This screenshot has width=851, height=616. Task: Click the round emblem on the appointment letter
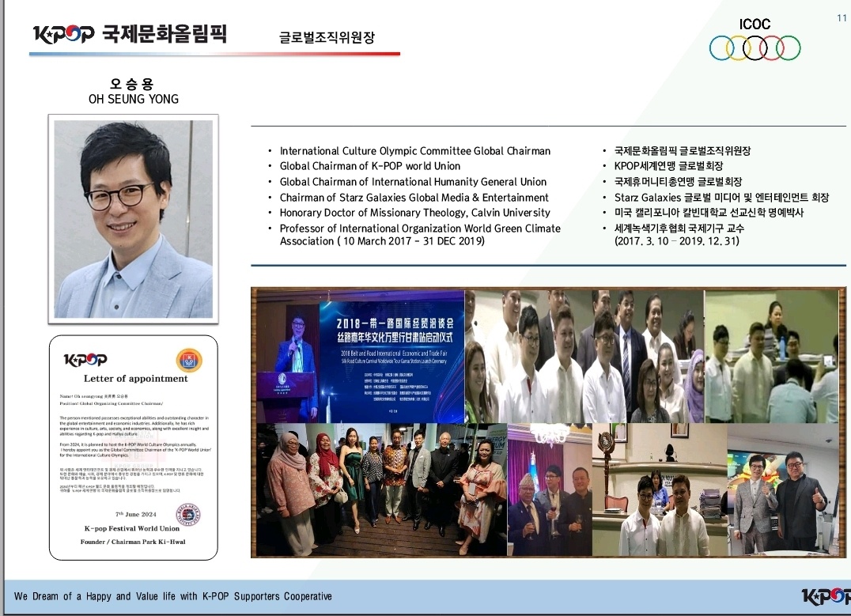[x=189, y=361]
